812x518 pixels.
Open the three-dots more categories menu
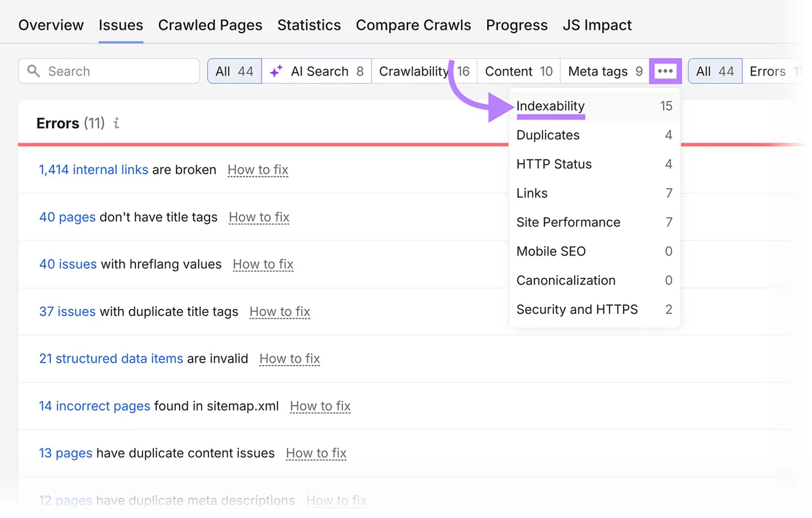tap(666, 71)
